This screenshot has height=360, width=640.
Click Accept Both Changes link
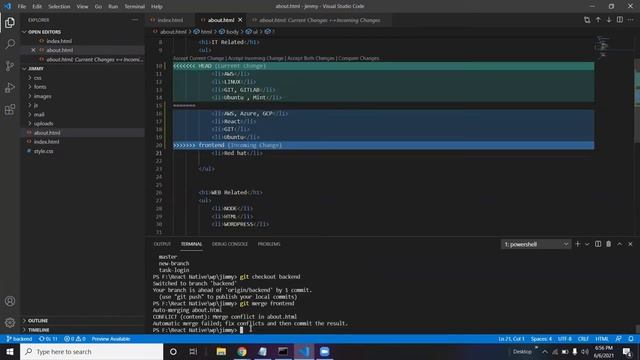pyautogui.click(x=311, y=58)
